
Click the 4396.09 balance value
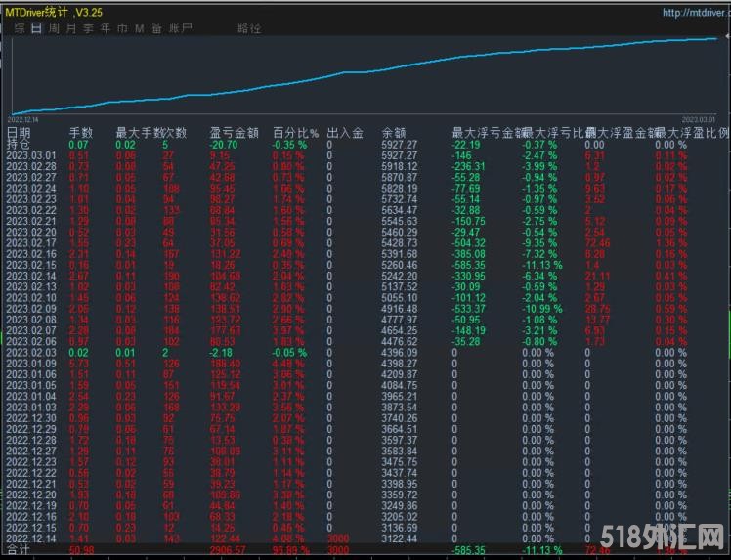[x=399, y=353]
